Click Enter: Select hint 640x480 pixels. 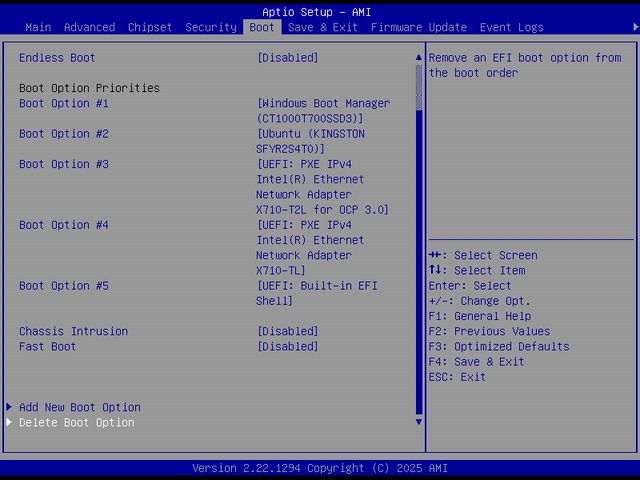click(x=470, y=286)
